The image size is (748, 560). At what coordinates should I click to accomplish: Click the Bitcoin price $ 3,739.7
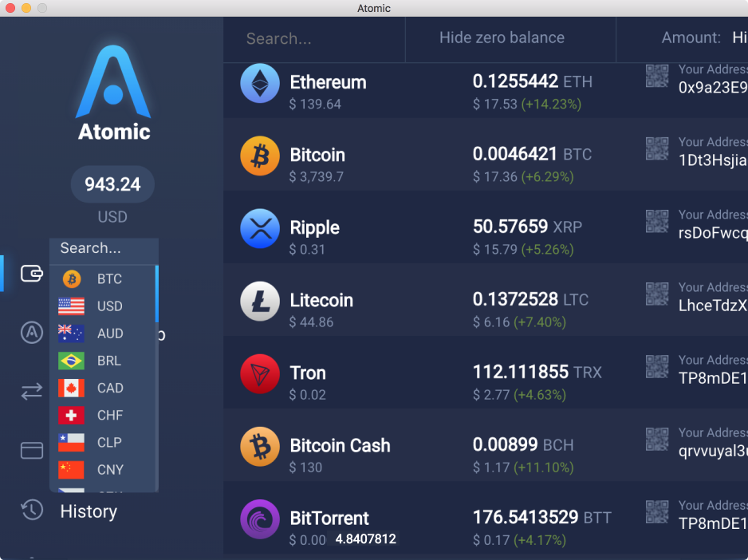point(316,176)
